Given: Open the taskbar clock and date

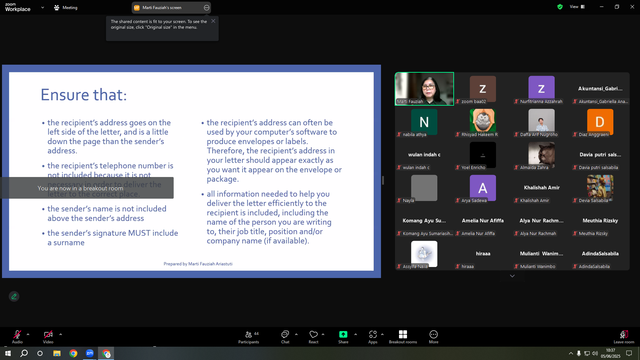Looking at the screenshot, I should point(610,353).
